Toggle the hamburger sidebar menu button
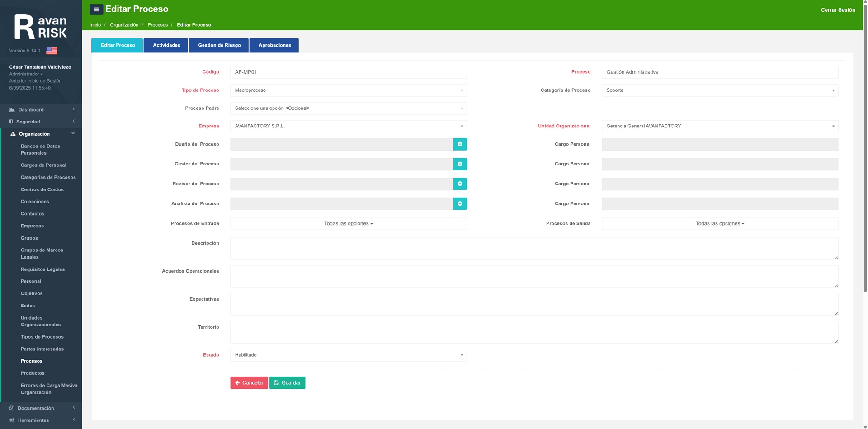Viewport: 868px width, 429px height. point(96,9)
